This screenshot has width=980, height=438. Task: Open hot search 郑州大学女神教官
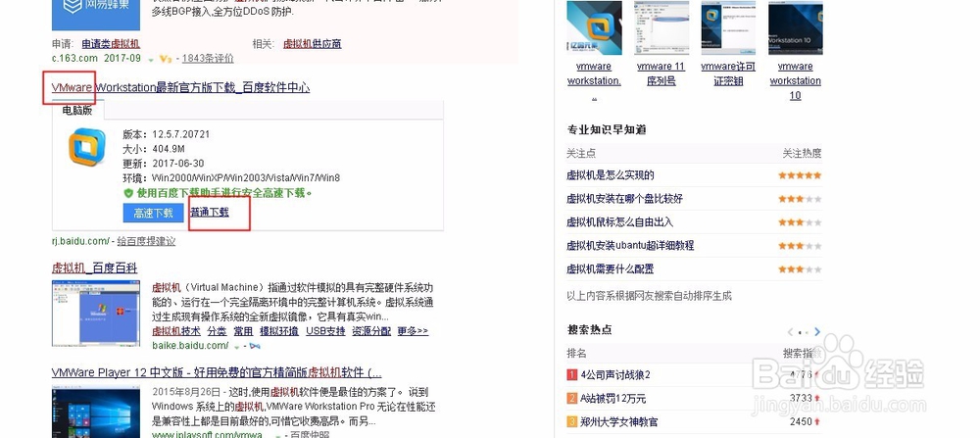coord(618,421)
